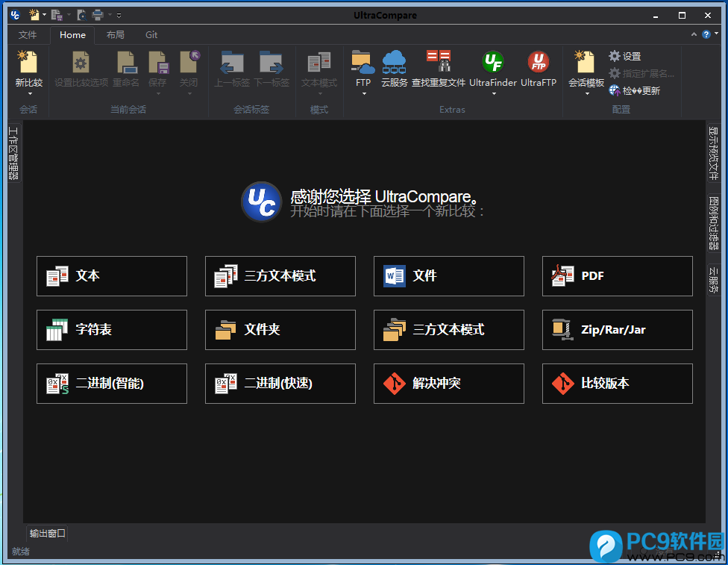
Task: Select the Home ribbon tab
Action: [72, 35]
